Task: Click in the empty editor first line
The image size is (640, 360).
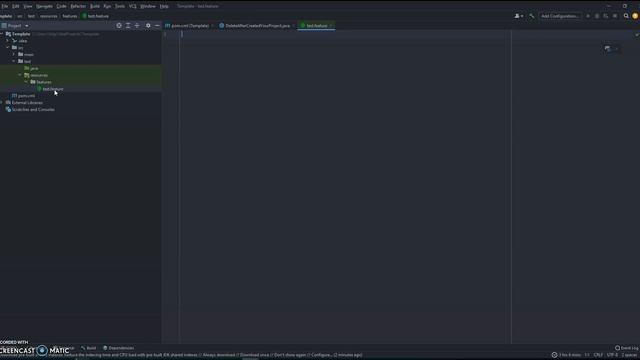Action: (x=345, y=34)
